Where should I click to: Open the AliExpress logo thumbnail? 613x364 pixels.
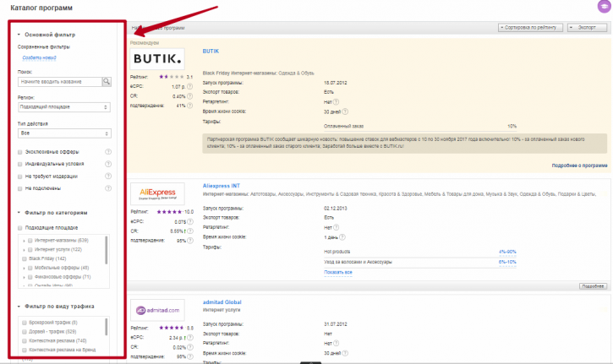tap(157, 193)
